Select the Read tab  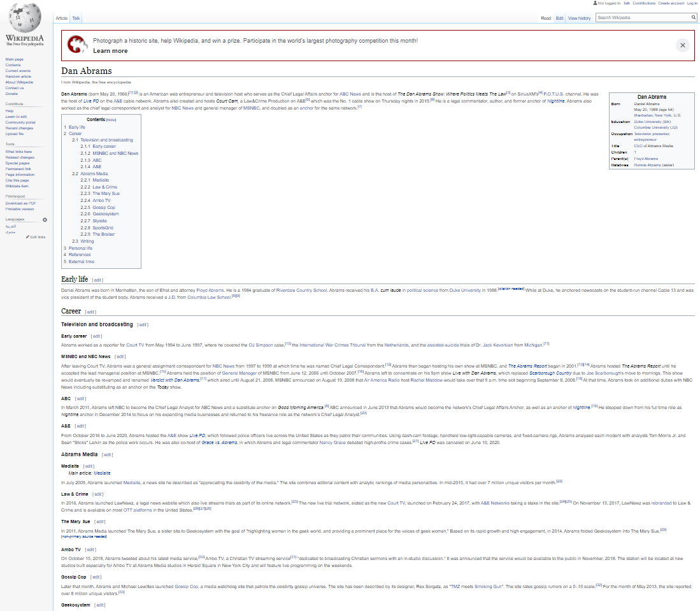click(x=545, y=18)
